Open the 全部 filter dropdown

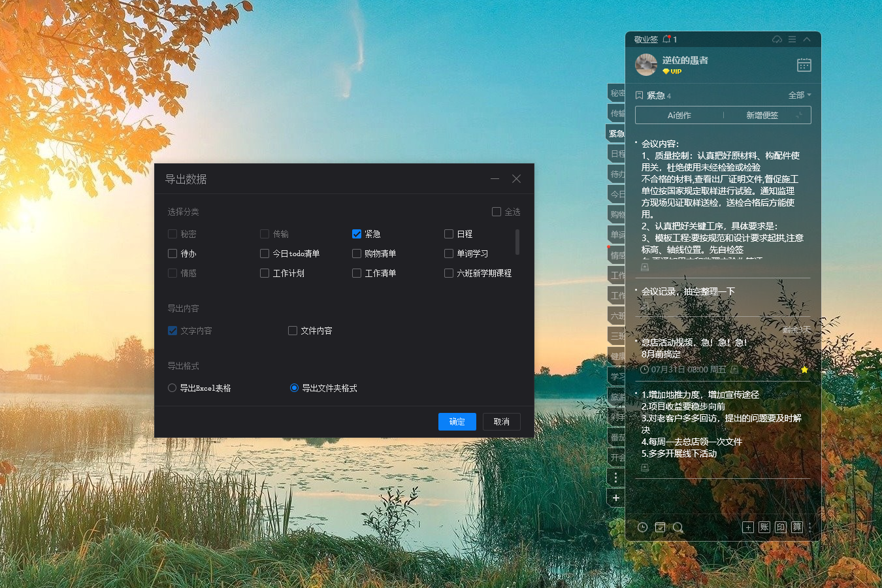[x=800, y=95]
